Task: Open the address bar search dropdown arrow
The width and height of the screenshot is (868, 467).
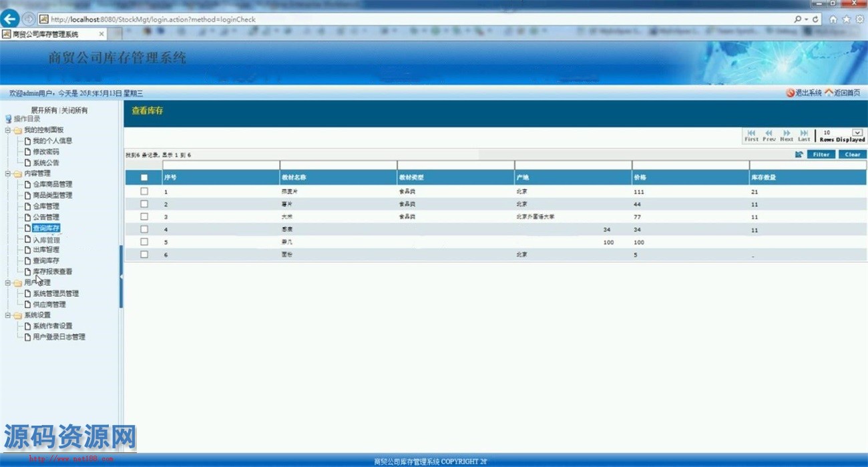Action: pyautogui.click(x=806, y=19)
